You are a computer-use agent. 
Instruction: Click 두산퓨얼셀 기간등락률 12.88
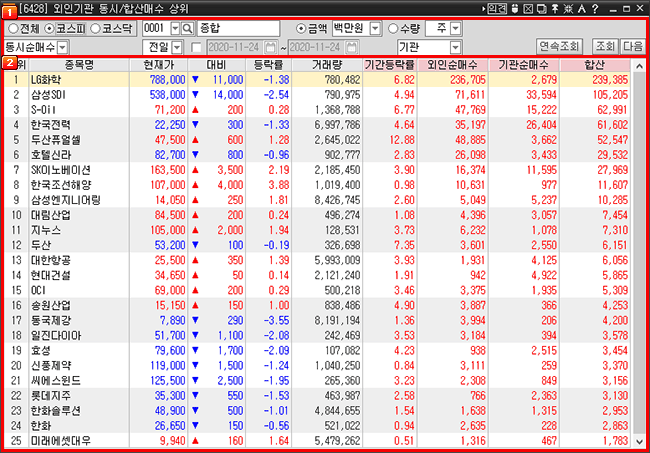click(402, 140)
